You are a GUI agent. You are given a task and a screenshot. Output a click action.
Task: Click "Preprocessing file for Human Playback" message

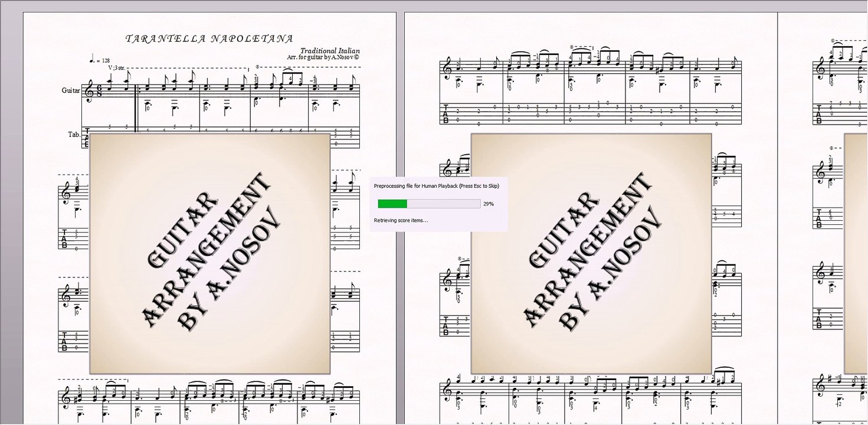pos(437,186)
